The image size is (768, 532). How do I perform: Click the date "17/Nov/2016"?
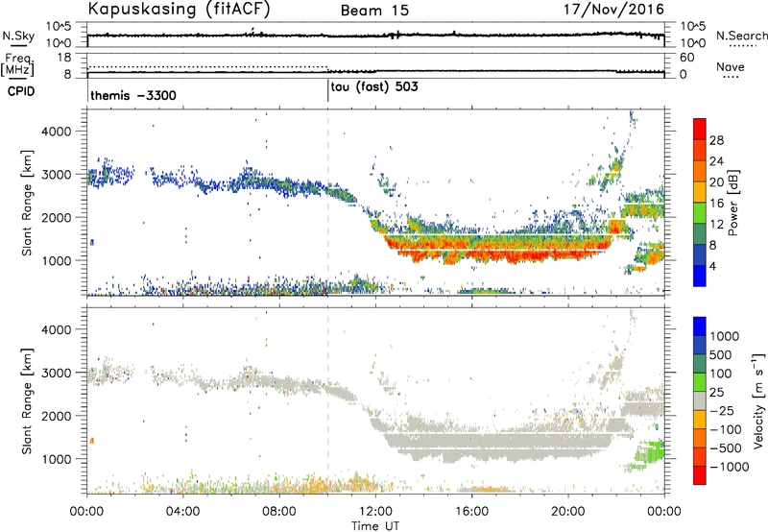click(613, 10)
